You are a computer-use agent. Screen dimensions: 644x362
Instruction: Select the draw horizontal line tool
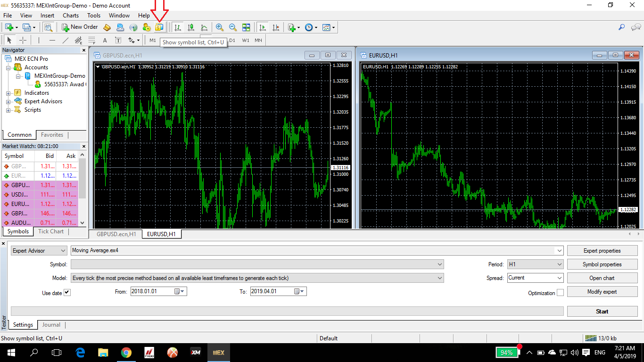point(52,40)
